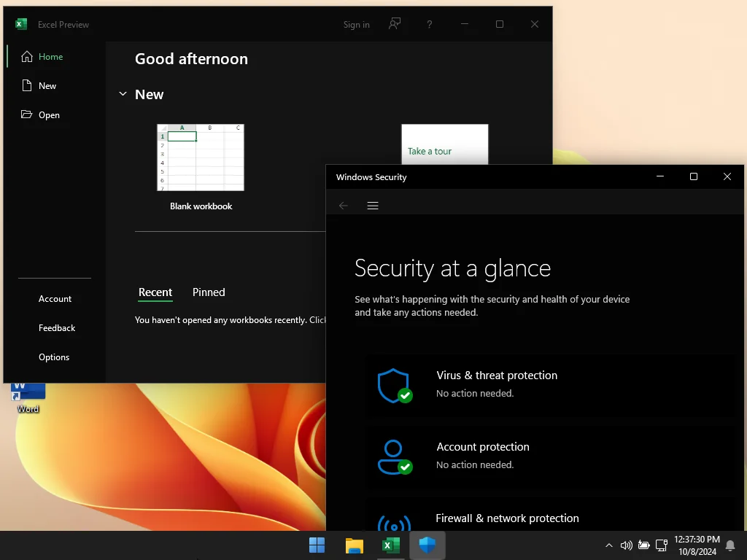Click Windows Security shield taskbar icon
Image resolution: width=747 pixels, height=560 pixels.
click(x=427, y=545)
